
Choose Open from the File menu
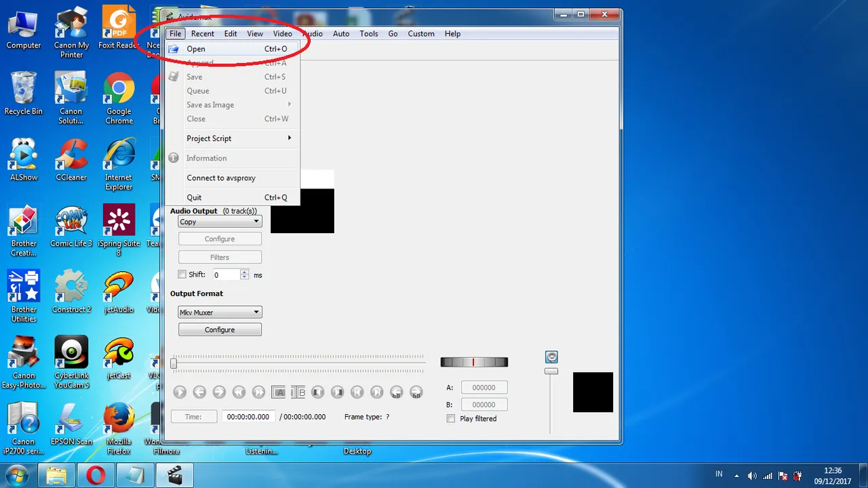(231, 49)
